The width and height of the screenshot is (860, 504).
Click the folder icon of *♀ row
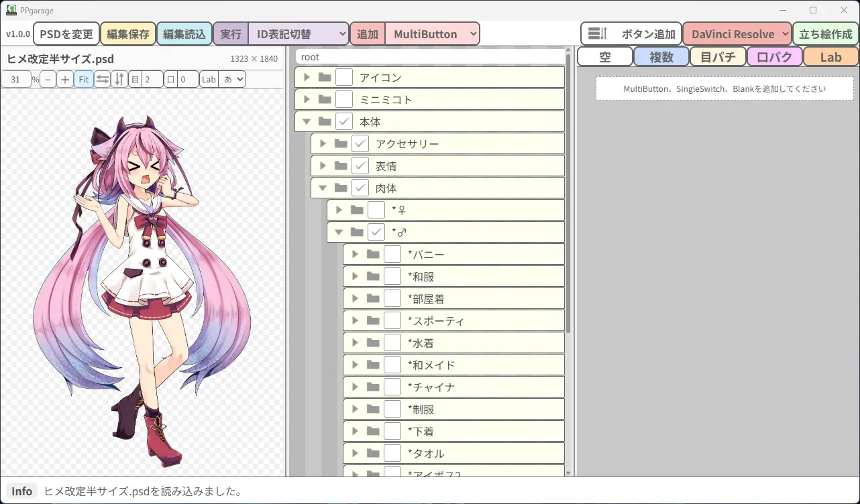(358, 210)
